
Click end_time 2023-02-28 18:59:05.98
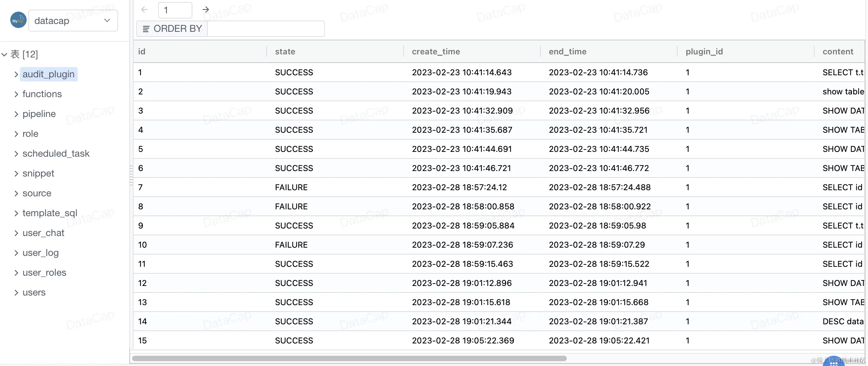point(597,226)
